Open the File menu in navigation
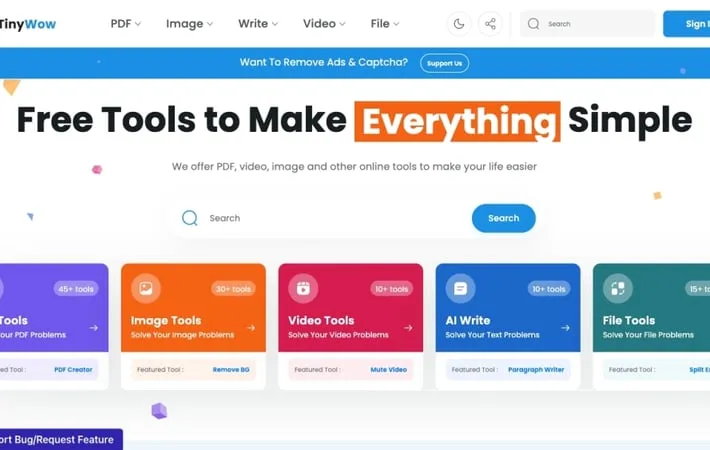This screenshot has width=710, height=450. pyautogui.click(x=384, y=23)
